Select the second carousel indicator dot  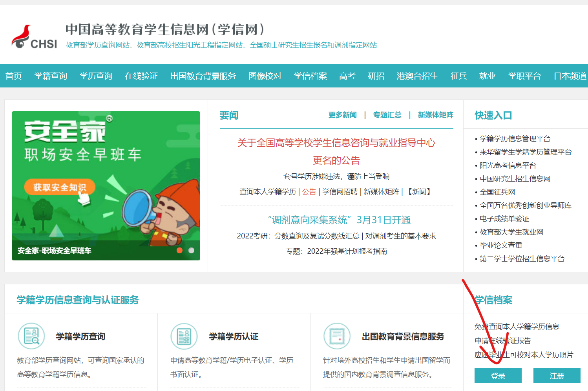coord(191,250)
